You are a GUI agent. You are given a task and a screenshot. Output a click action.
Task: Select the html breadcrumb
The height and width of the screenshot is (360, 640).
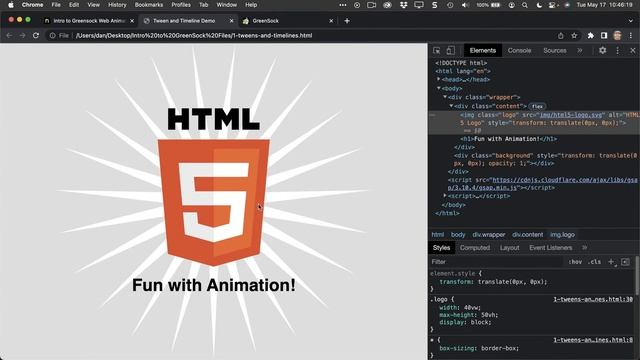pyautogui.click(x=438, y=235)
